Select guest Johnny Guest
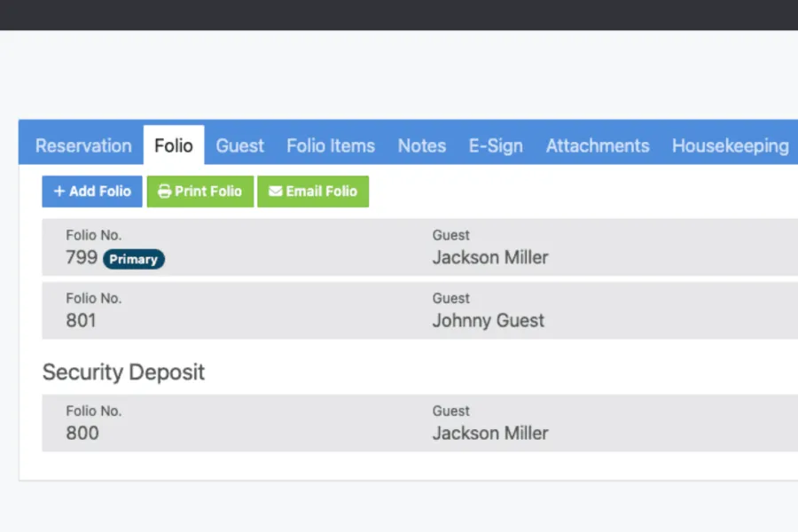 pos(488,321)
